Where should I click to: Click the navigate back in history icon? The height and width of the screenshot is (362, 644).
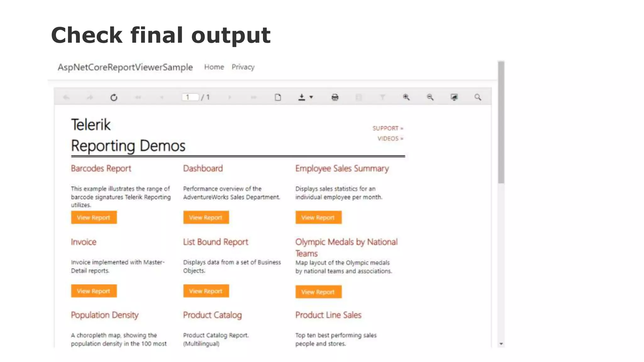click(x=66, y=97)
